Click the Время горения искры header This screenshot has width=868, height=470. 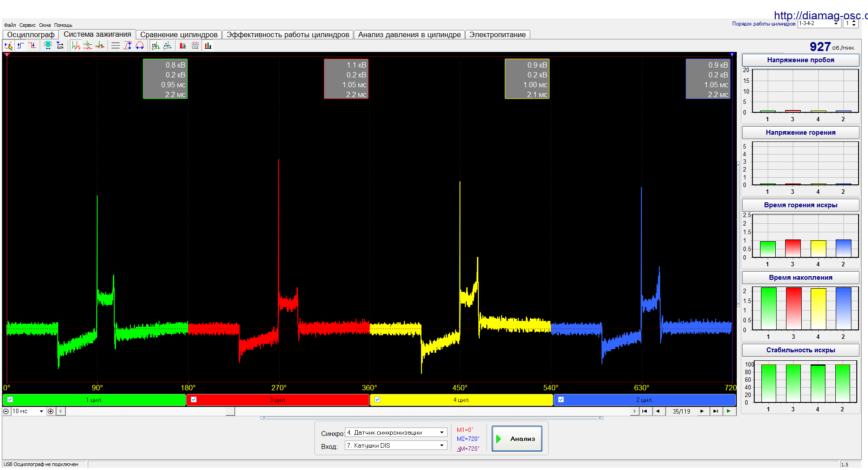point(800,205)
